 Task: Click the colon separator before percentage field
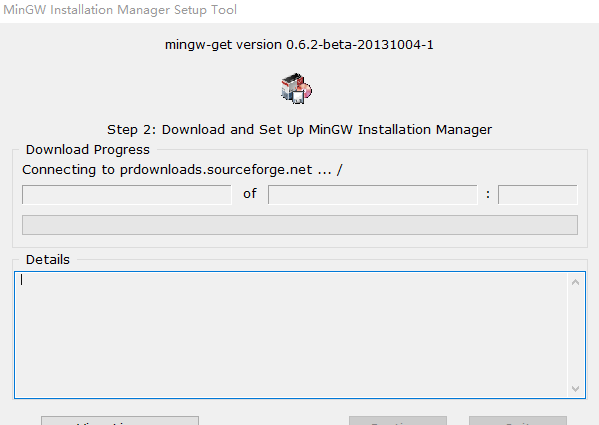point(488,194)
